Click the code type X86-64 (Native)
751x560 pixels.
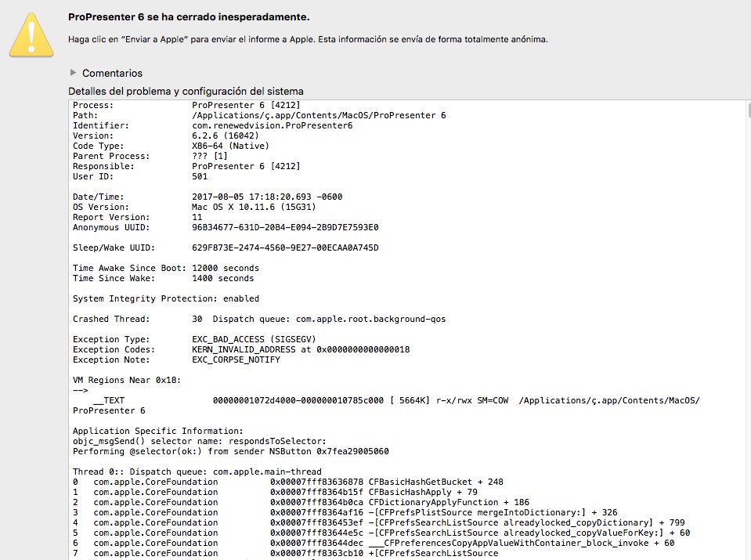pyautogui.click(x=230, y=146)
